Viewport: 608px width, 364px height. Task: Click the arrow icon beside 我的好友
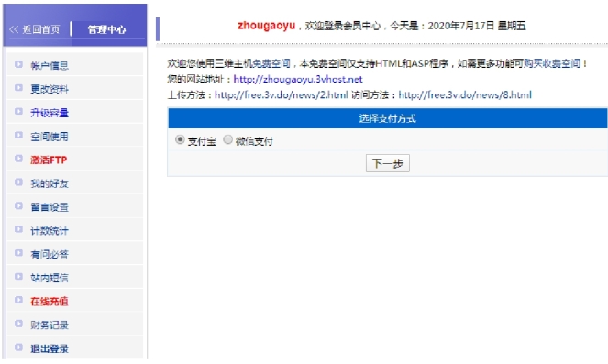coord(18,182)
